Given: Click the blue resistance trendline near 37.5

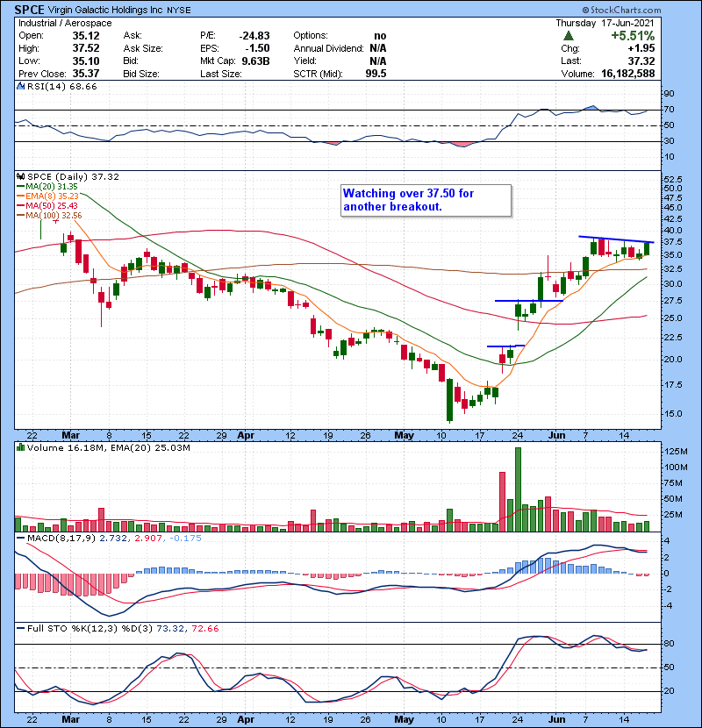Looking at the screenshot, I should click(616, 239).
